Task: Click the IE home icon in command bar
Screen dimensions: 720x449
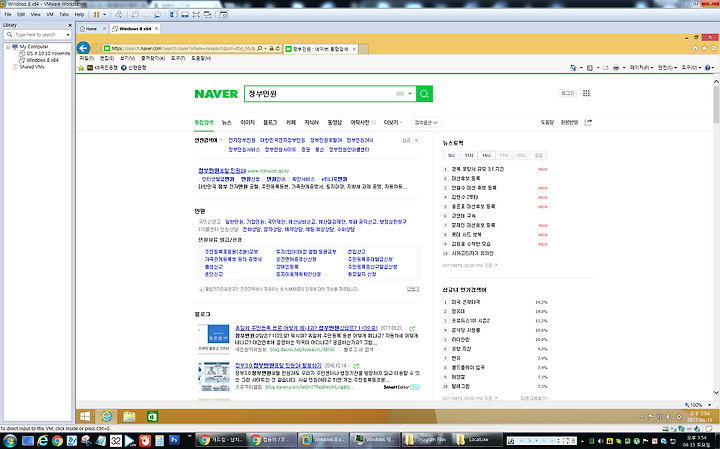Action: [573, 67]
